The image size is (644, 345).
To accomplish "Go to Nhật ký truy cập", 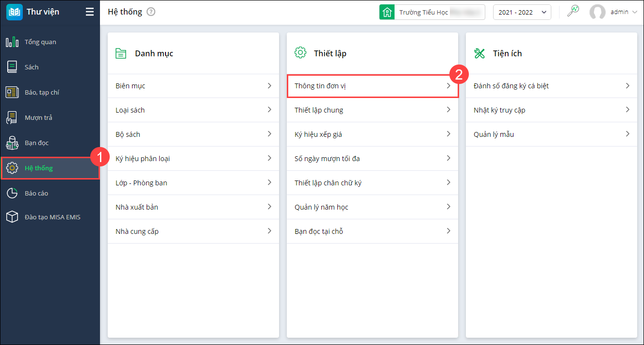I will [551, 110].
